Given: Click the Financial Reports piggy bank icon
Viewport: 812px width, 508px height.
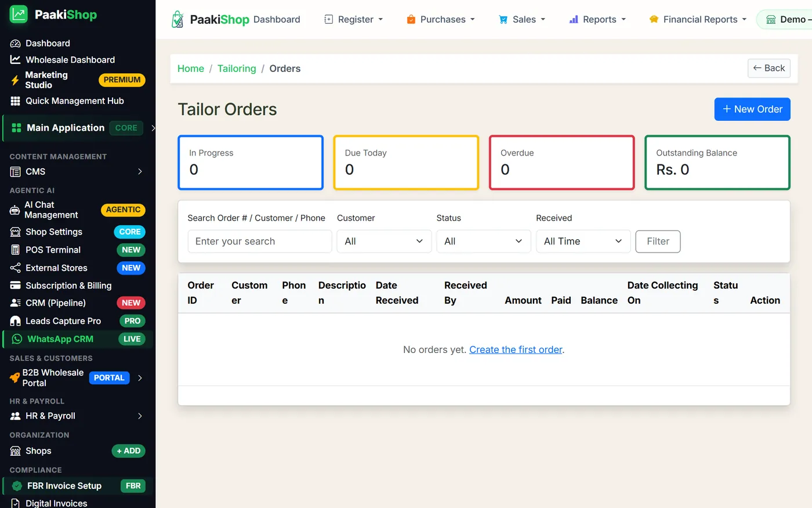Looking at the screenshot, I should tap(654, 20).
